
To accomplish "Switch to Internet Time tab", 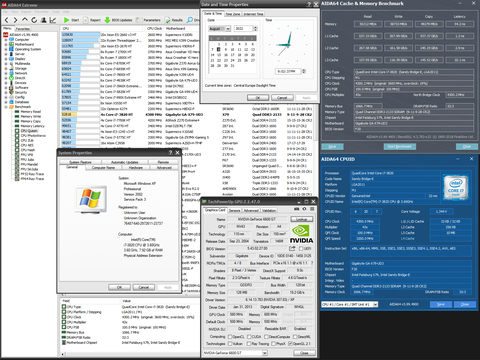I will 254,14.
